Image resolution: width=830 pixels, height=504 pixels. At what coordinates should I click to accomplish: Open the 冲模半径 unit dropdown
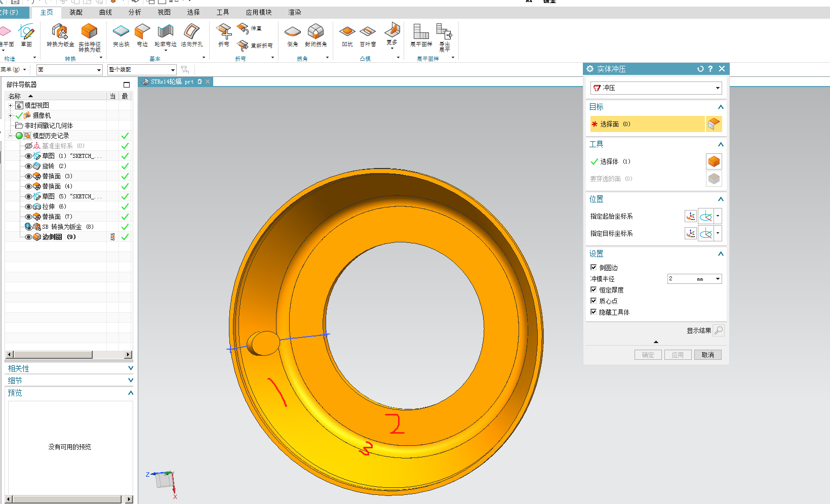[718, 279]
